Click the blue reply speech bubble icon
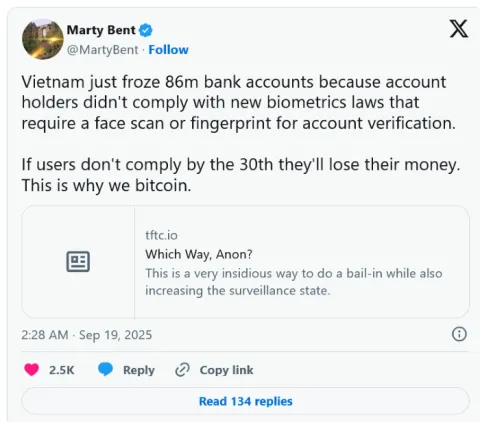Image resolution: width=480 pixels, height=422 pixels. click(x=105, y=370)
